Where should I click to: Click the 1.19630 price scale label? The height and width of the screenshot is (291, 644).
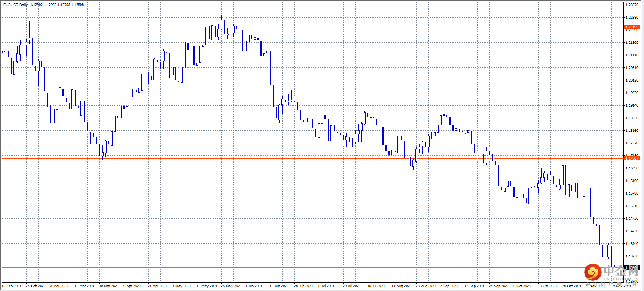632,93
